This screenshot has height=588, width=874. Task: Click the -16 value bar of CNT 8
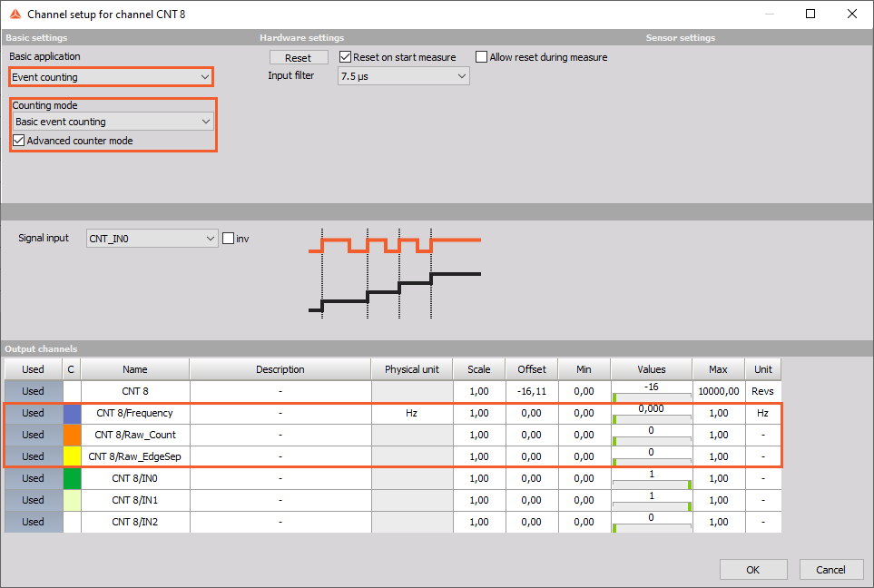652,391
